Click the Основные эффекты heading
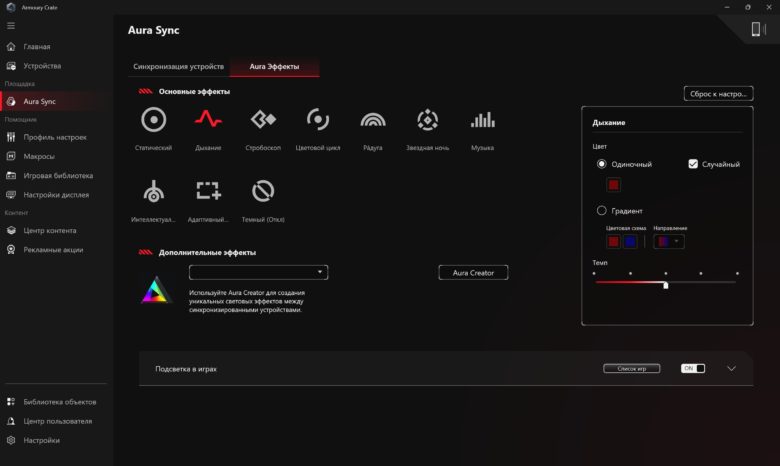Image resolution: width=780 pixels, height=466 pixels. pyautogui.click(x=194, y=92)
